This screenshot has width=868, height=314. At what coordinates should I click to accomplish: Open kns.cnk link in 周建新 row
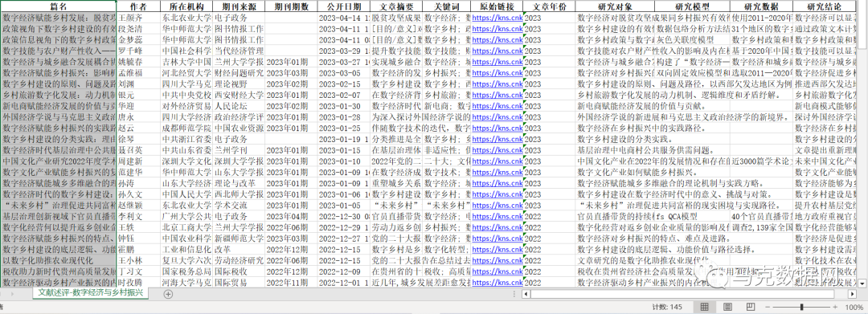(x=497, y=161)
